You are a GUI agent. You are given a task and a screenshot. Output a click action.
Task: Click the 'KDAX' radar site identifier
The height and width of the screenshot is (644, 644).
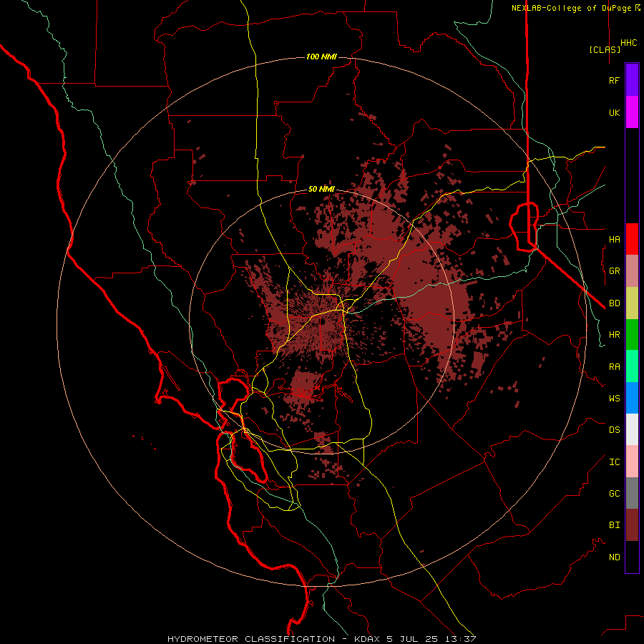[368, 639]
